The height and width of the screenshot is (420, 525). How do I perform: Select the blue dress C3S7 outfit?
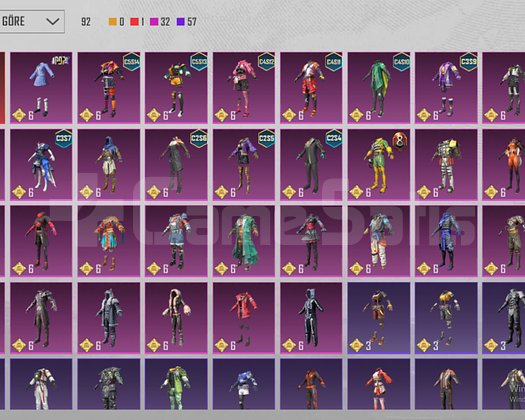click(41, 165)
